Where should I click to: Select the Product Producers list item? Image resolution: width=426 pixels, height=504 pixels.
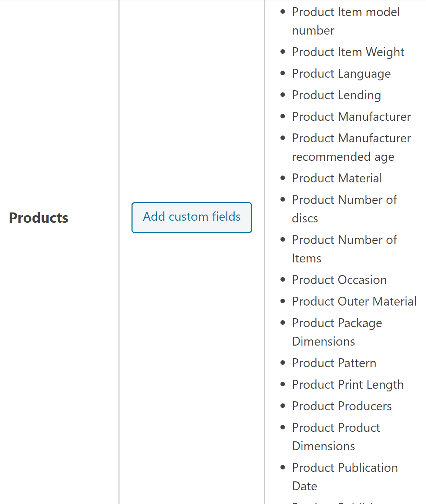342,406
